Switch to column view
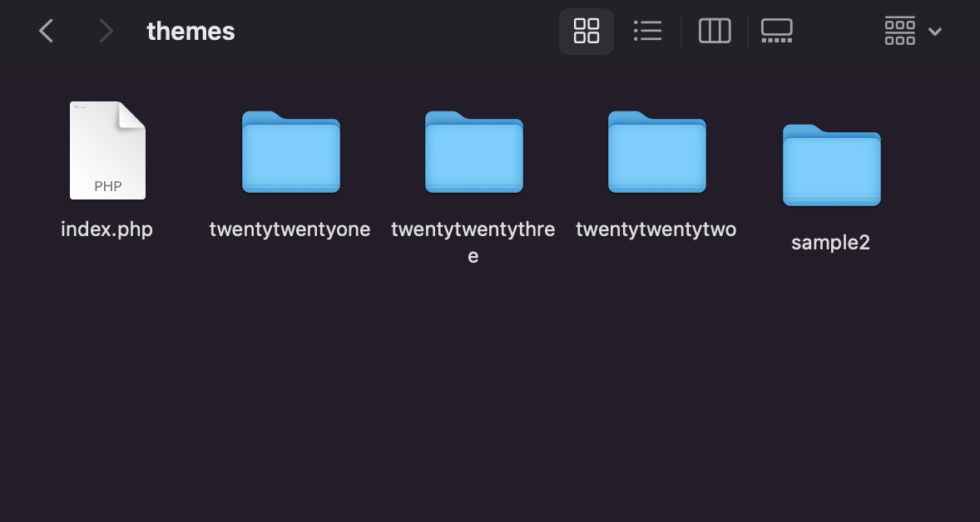 (x=715, y=31)
